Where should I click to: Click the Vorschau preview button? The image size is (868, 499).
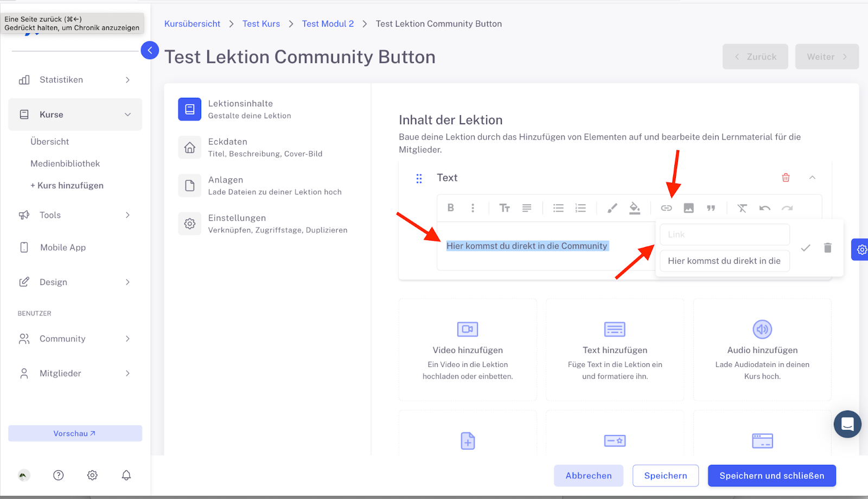[x=75, y=433]
